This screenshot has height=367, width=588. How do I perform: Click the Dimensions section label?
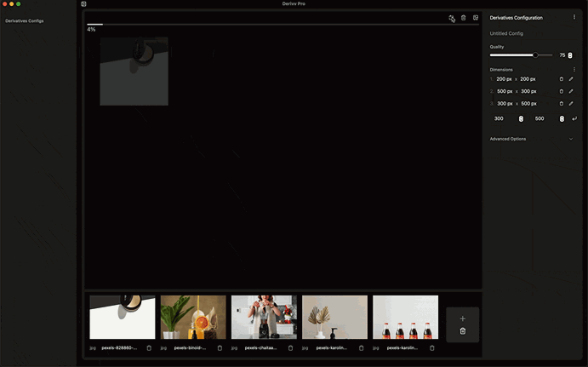coord(501,70)
